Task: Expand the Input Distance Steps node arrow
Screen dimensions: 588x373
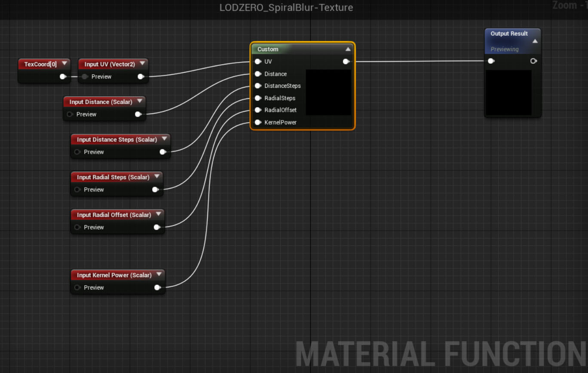Action: point(164,139)
